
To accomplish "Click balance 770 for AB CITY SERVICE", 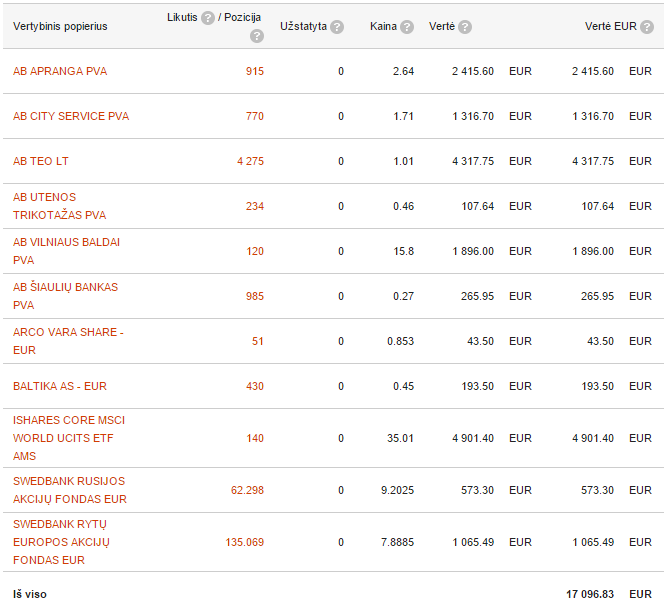I will tap(255, 116).
